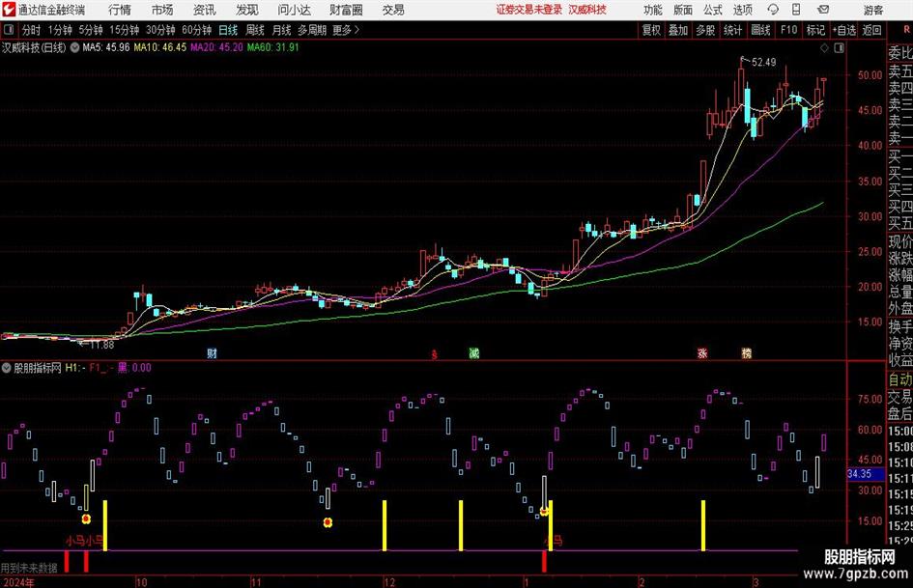This screenshot has height=588, width=913.
Task: Toggle the right info panel icon
Action: (839, 48)
